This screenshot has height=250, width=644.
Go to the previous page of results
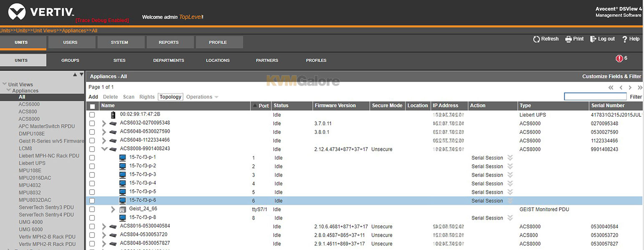point(621,87)
